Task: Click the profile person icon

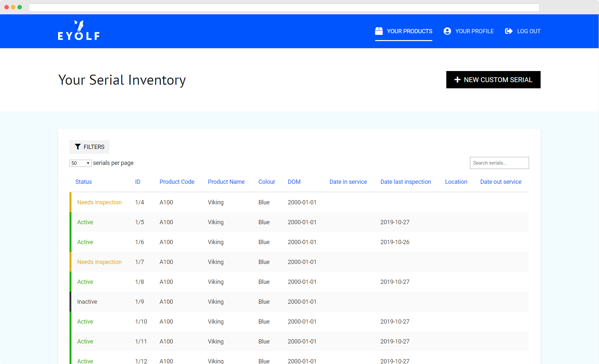Action: pos(447,31)
